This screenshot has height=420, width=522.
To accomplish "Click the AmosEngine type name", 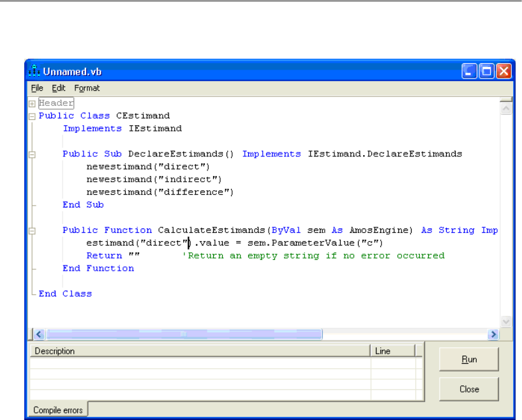I will (x=379, y=230).
